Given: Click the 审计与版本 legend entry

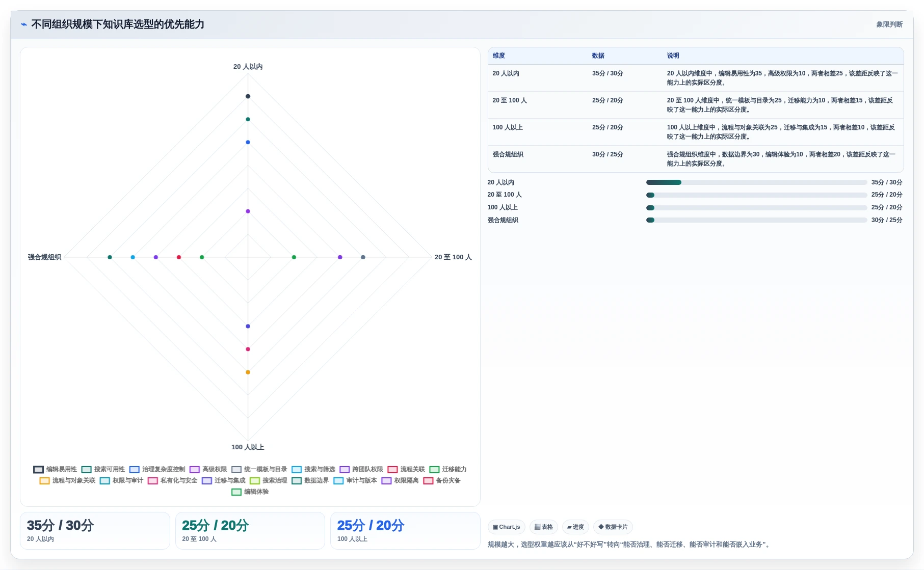Looking at the screenshot, I should (x=355, y=480).
